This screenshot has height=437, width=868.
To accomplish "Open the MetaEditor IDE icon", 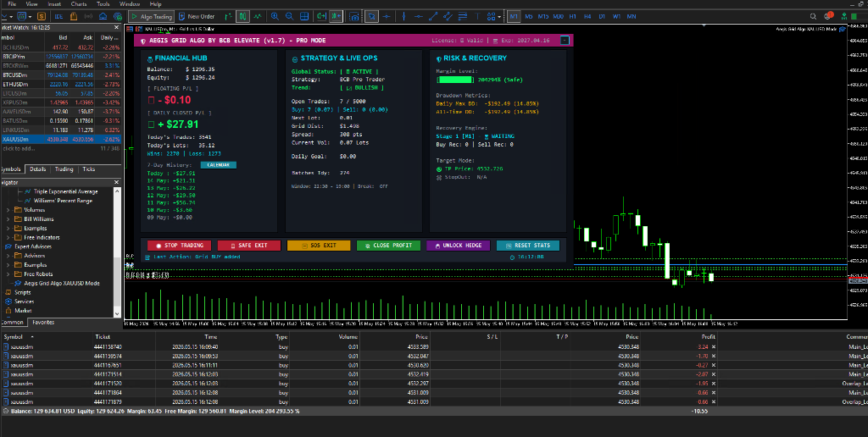I will 58,17.
